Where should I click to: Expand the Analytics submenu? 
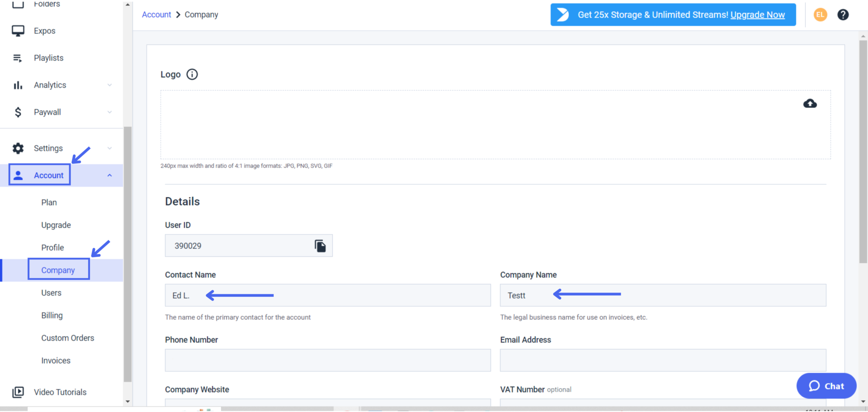click(x=110, y=85)
